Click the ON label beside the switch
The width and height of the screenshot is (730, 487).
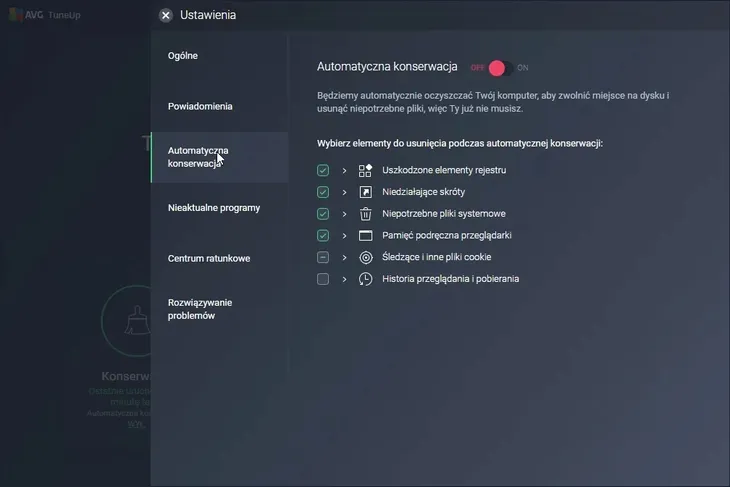point(522,68)
